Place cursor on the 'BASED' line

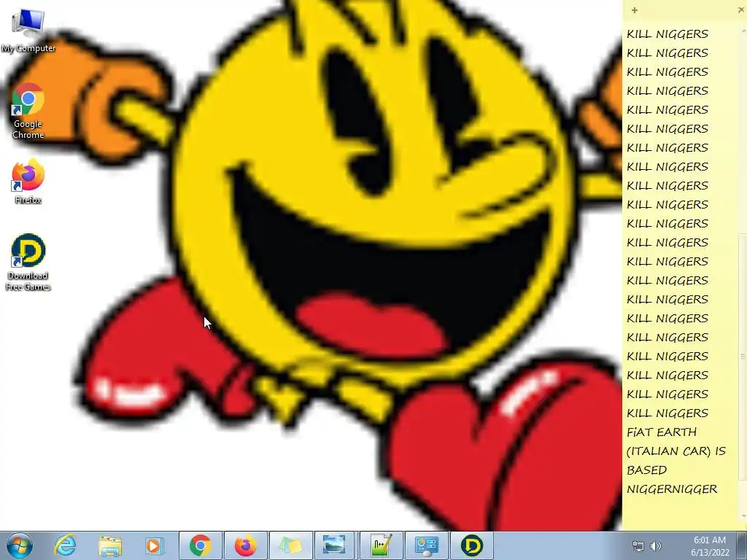click(x=646, y=470)
